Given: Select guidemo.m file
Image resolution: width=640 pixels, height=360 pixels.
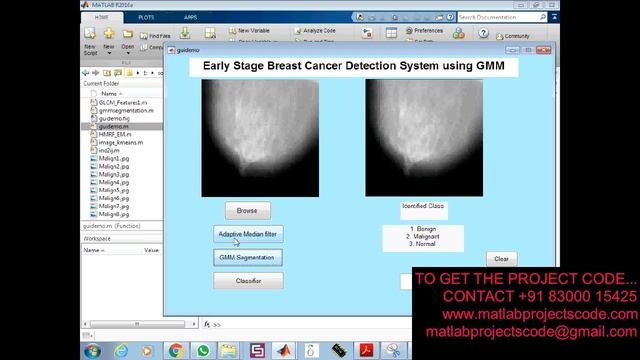Looking at the screenshot, I should 113,127.
